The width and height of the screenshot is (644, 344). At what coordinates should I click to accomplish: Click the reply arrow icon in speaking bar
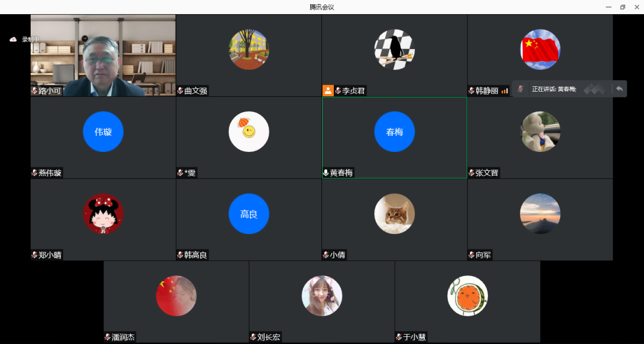[x=619, y=89]
